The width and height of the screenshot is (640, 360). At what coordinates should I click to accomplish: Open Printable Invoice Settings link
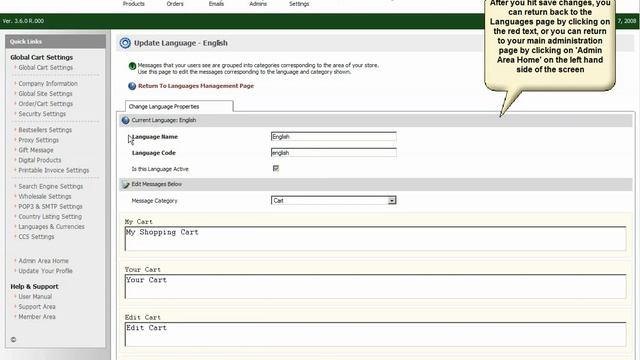(x=53, y=170)
